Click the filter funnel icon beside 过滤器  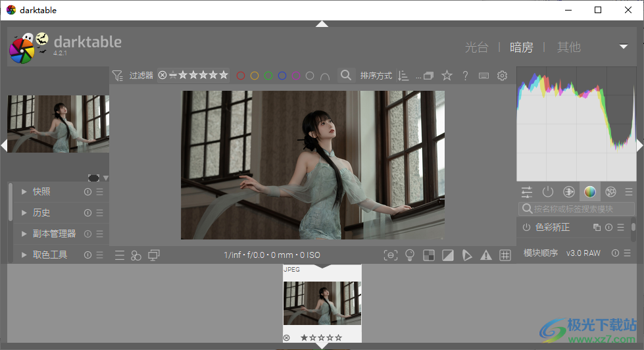[x=118, y=76]
